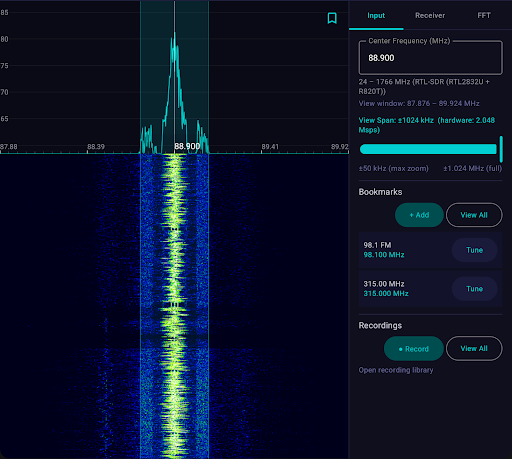
Task: Adjust the View Span slider bar
Action: (x=428, y=149)
